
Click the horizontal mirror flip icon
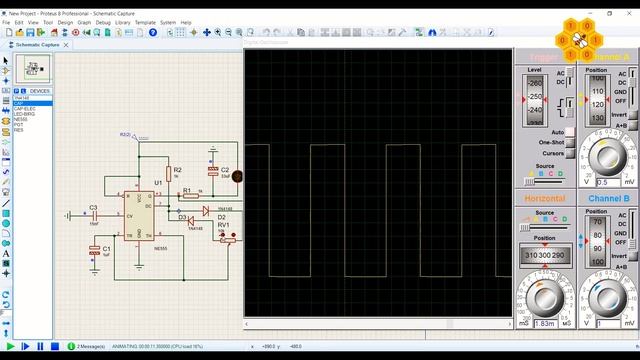tap(6, 323)
